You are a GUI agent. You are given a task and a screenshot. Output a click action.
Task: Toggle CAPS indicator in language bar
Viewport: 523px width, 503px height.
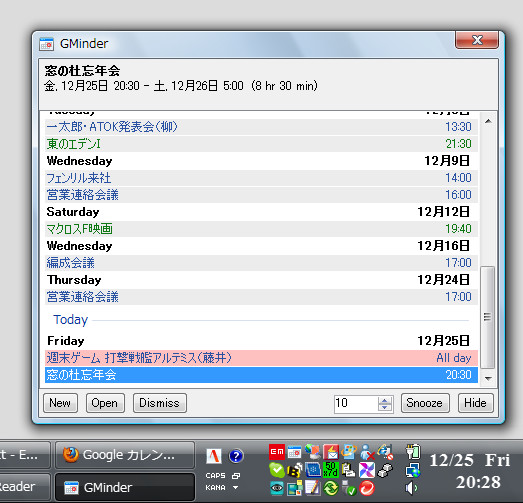(x=215, y=476)
